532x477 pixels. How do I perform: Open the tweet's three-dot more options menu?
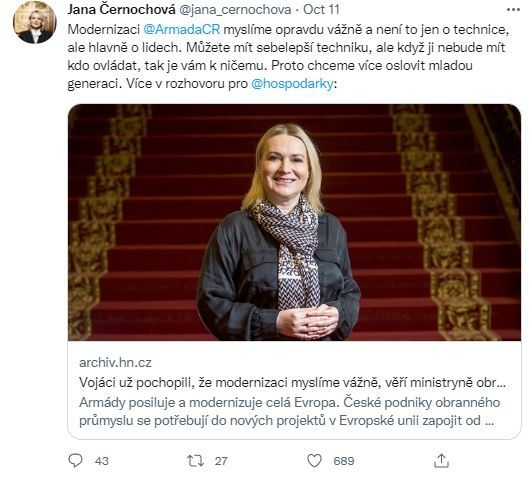pyautogui.click(x=513, y=10)
